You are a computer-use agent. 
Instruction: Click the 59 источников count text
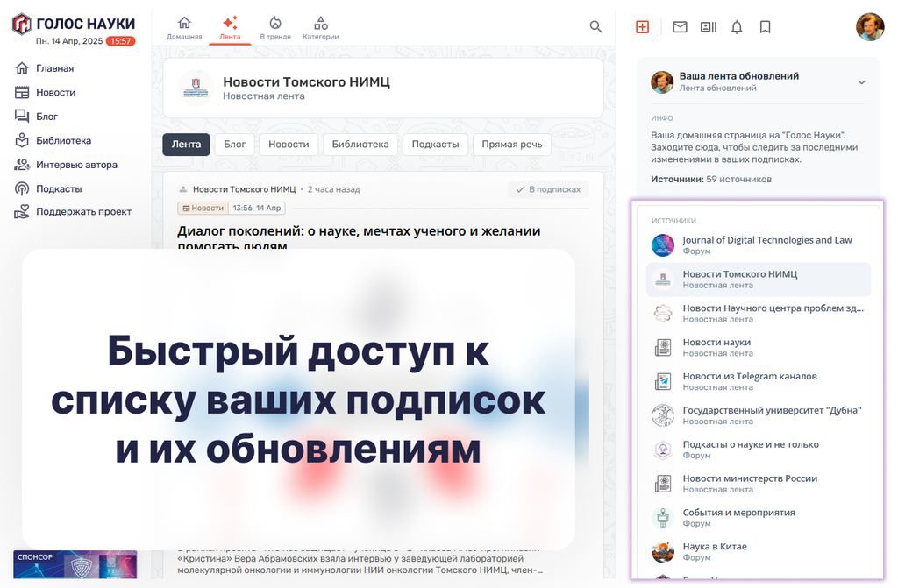(738, 180)
